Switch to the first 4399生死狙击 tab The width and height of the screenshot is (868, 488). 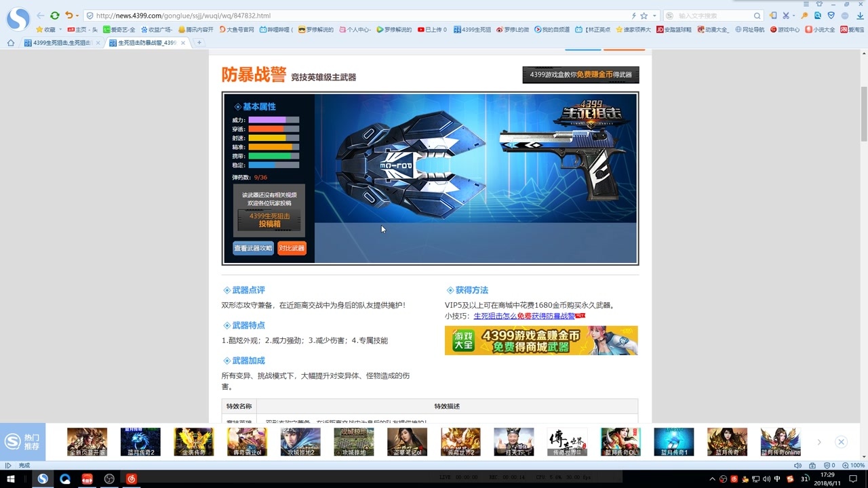(x=62, y=43)
